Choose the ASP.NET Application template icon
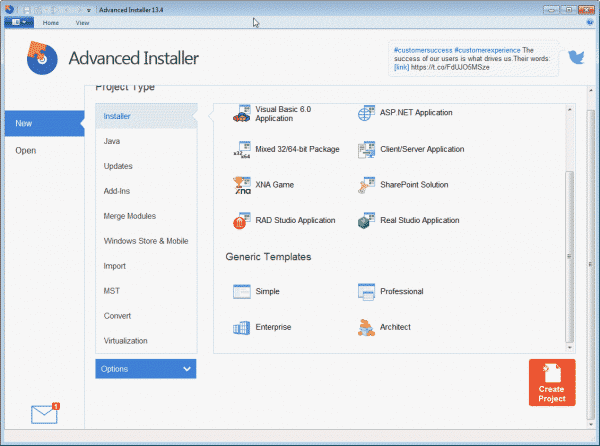Image resolution: width=600 pixels, height=446 pixels. point(365,113)
